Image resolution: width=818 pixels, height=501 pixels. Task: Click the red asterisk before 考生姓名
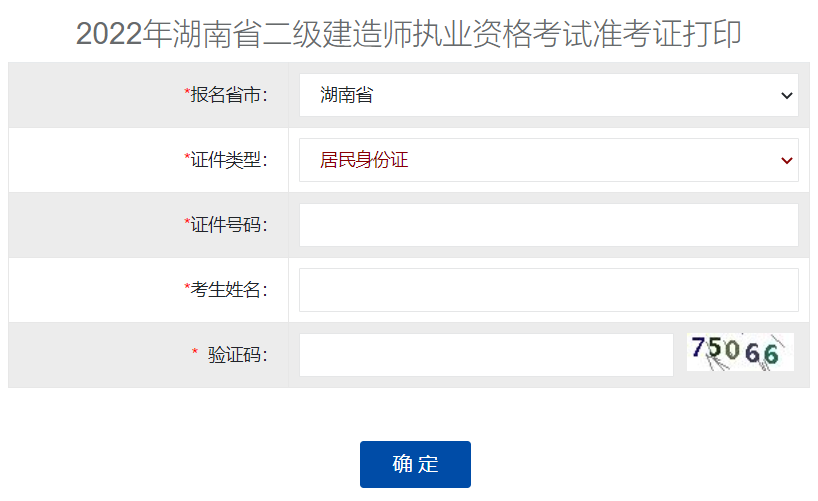[187, 287]
